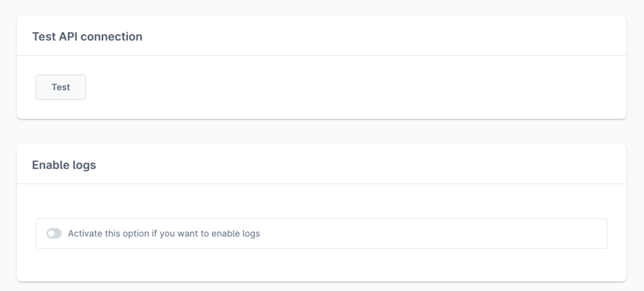Click the word 'Activate' next to the switch
The width and height of the screenshot is (644, 291).
(x=86, y=234)
